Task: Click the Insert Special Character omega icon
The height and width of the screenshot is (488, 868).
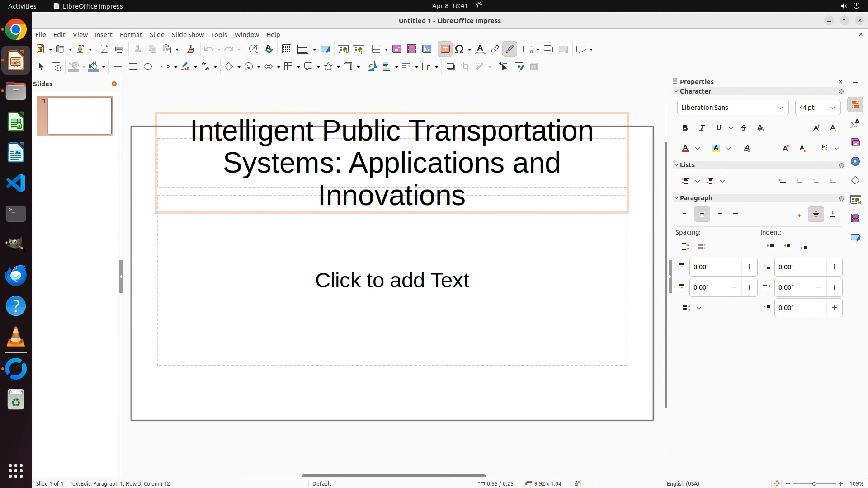Action: click(x=459, y=49)
